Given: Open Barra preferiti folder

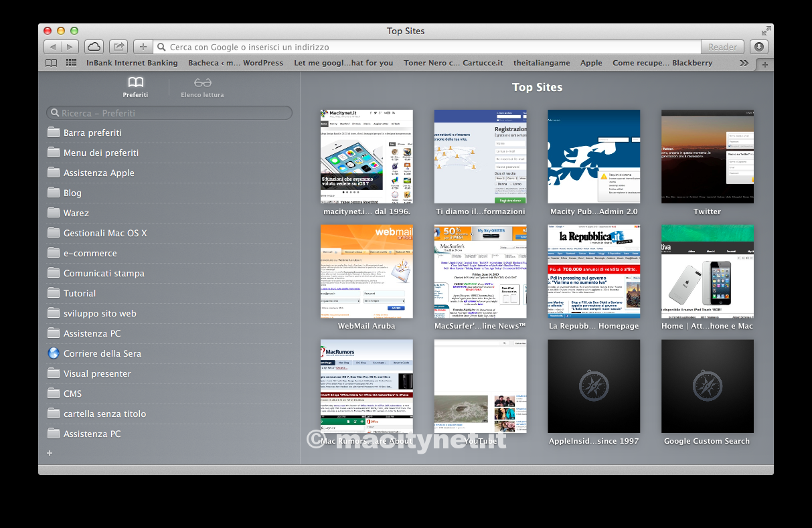Looking at the screenshot, I should [x=169, y=133].
